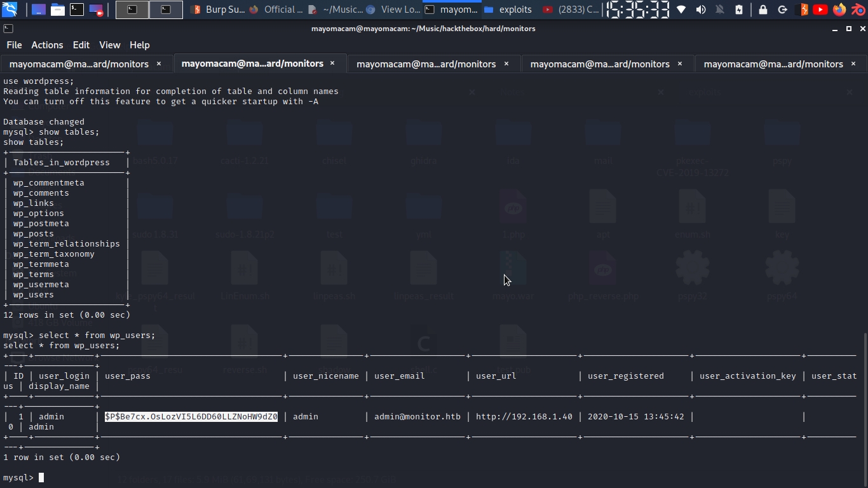Close the fifth terminal tab
The height and width of the screenshot is (488, 868).
pos(854,64)
